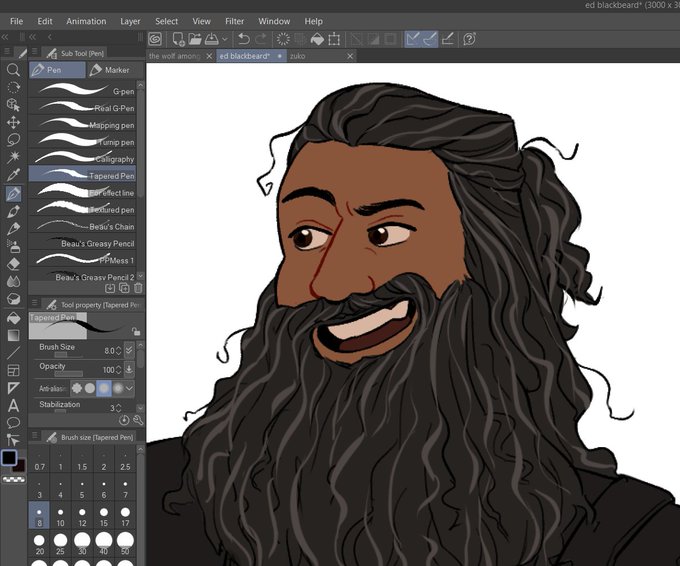Click the Clear (spinner) command icon
The height and width of the screenshot is (566, 680).
tap(283, 39)
